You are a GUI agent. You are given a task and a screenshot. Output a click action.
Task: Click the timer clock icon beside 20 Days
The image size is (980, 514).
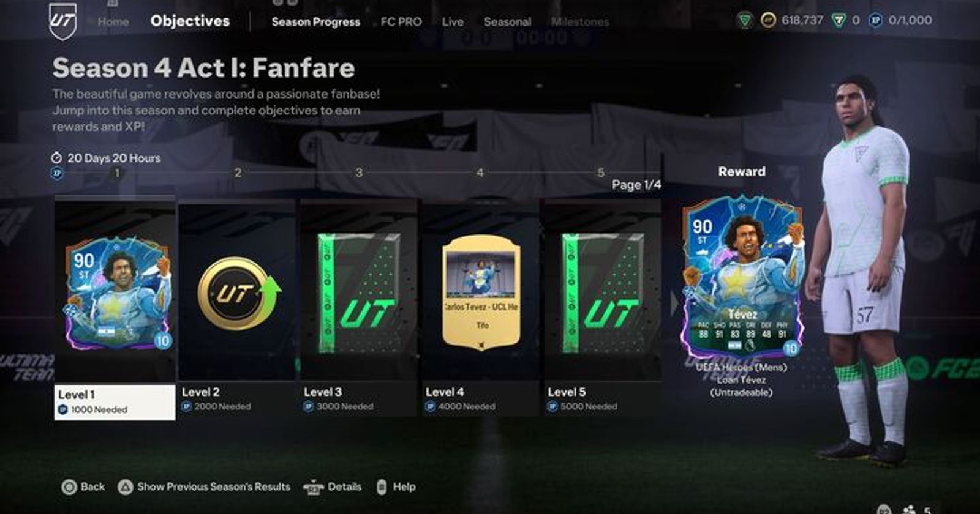(x=57, y=158)
